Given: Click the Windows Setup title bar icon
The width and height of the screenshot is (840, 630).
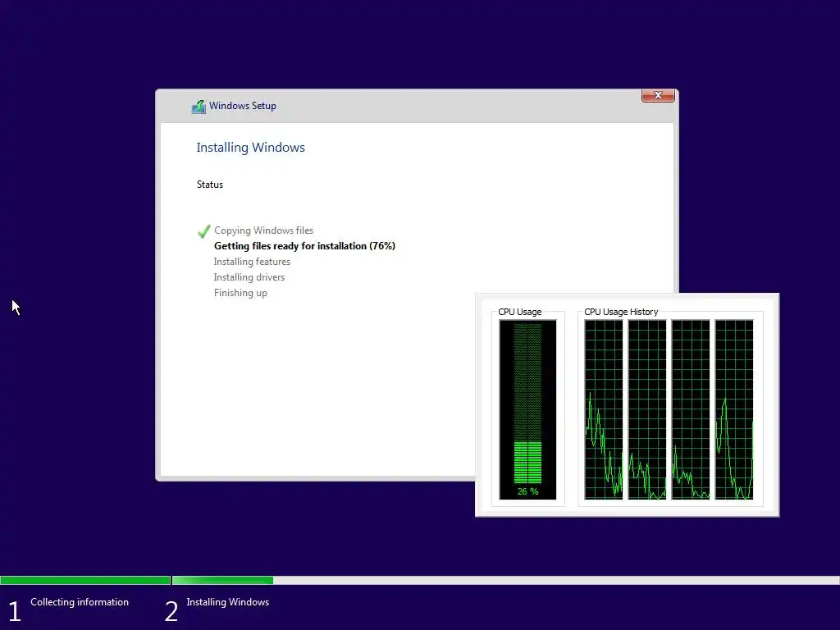Looking at the screenshot, I should 199,107.
